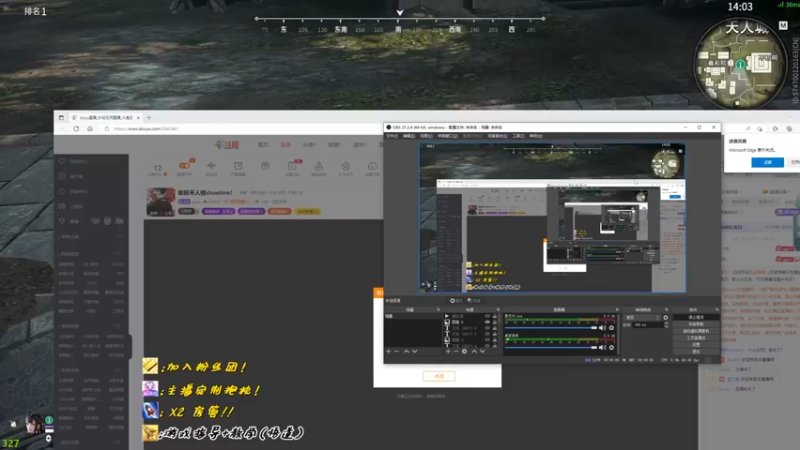
Task: Remove selected source in OBS Sources dock
Action: pos(456,352)
